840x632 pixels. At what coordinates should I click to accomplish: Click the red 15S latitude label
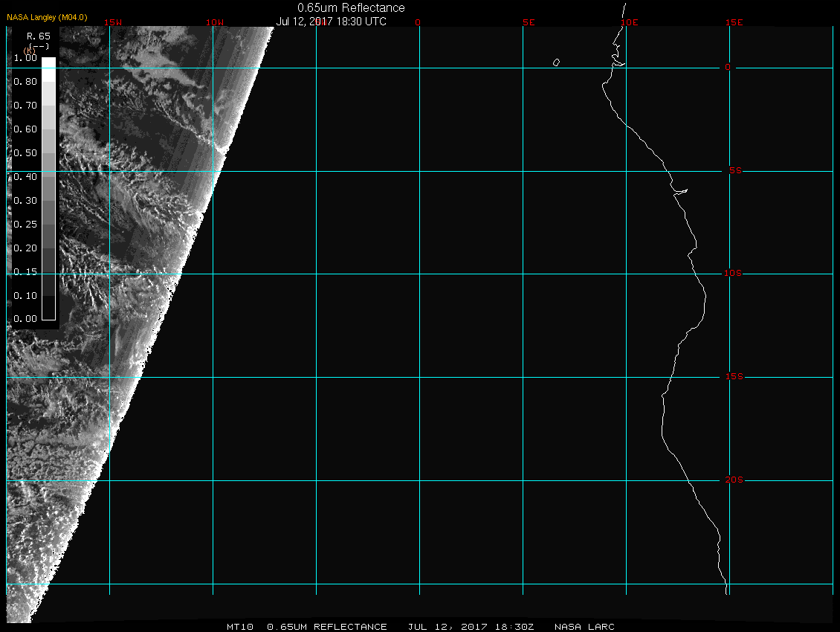(733, 377)
